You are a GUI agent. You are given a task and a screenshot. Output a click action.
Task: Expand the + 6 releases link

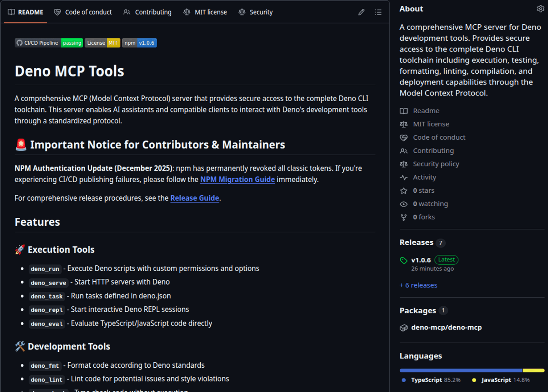(418, 285)
